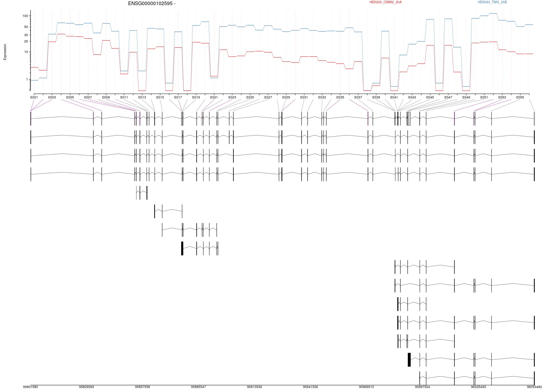
Task: Select exon label E041
Action: click(394, 97)
